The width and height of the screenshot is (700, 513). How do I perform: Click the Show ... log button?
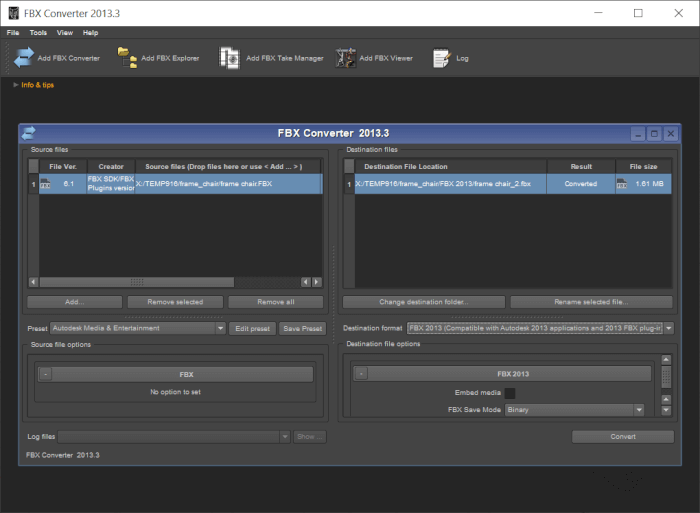pyautogui.click(x=310, y=437)
